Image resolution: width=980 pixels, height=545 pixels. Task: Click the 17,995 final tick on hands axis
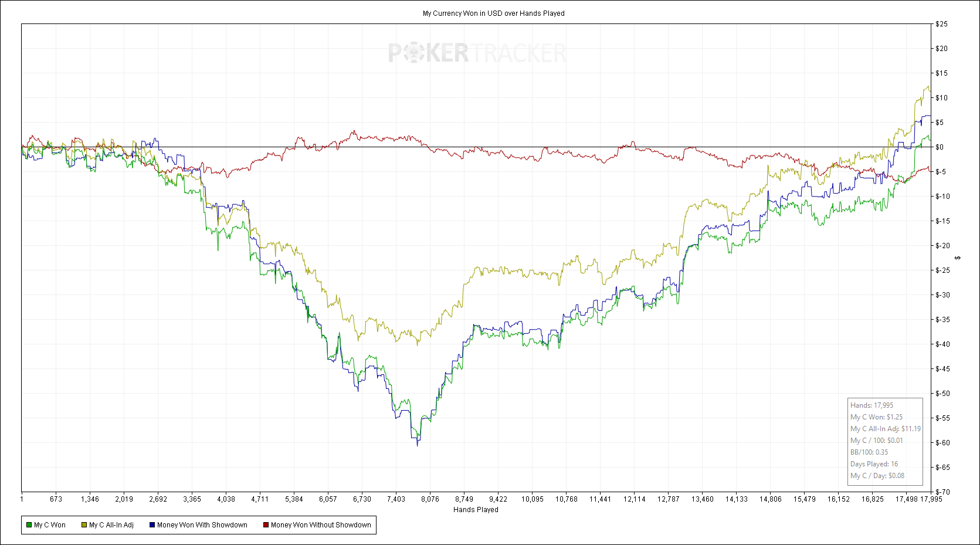pos(931,499)
